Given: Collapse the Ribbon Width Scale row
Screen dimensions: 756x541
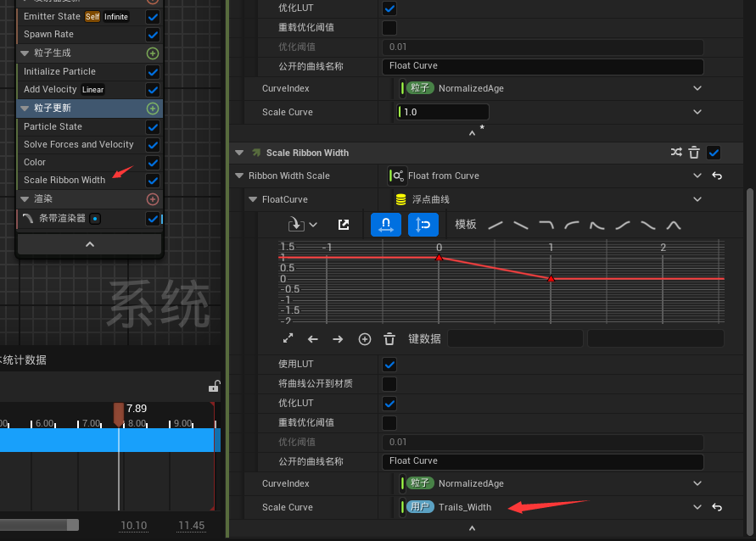Looking at the screenshot, I should click(239, 176).
